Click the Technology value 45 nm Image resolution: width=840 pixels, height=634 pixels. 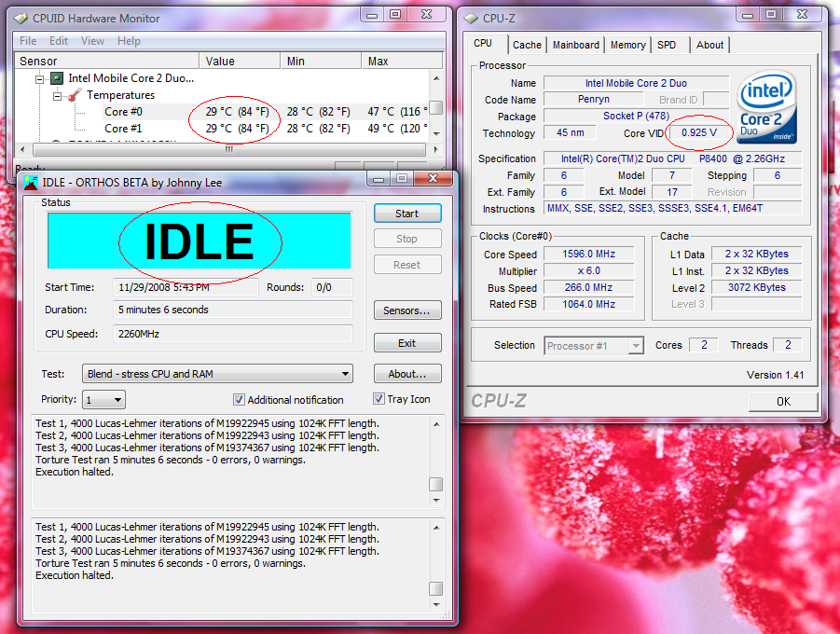pyautogui.click(x=570, y=132)
